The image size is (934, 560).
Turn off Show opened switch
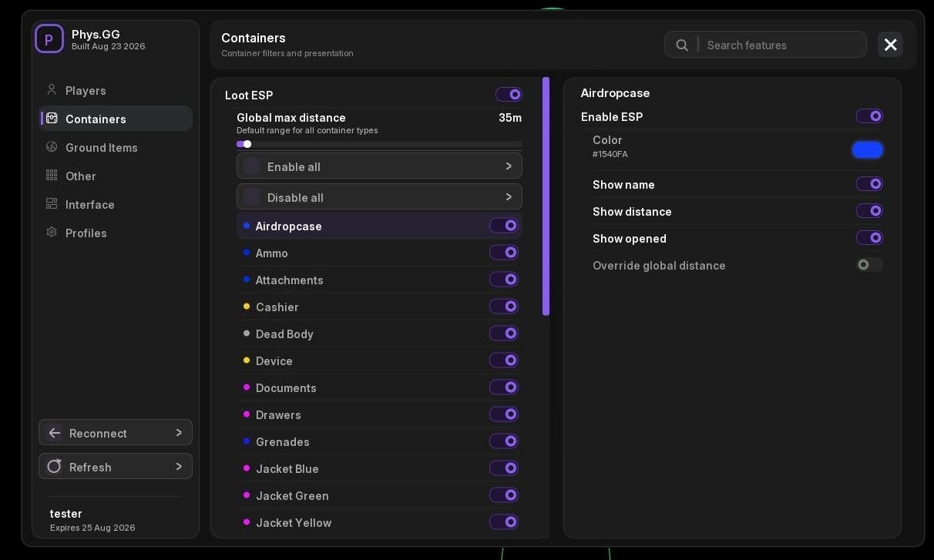(x=869, y=238)
